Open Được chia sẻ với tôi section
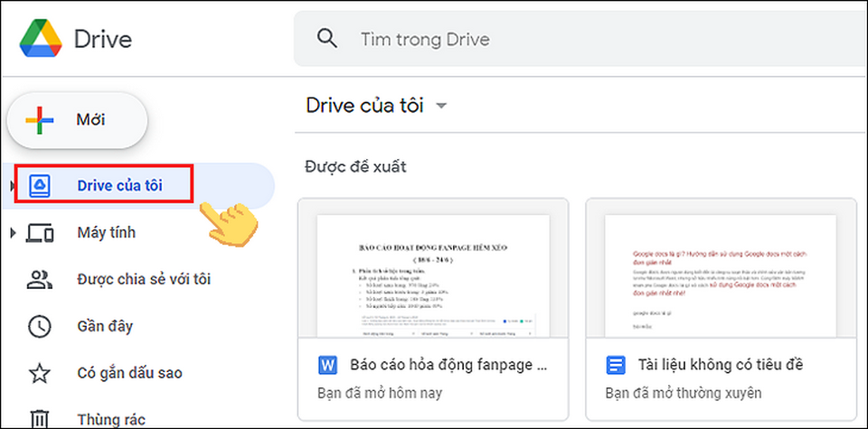868x429 pixels. 143,280
